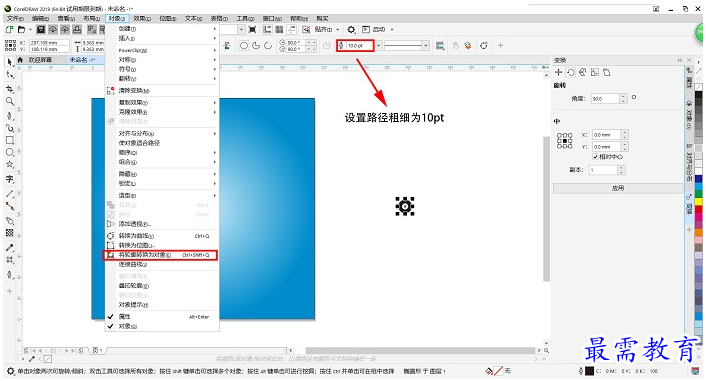Open the outline width dropdown arrow
Screen dimensions: 706x381
tap(379, 45)
